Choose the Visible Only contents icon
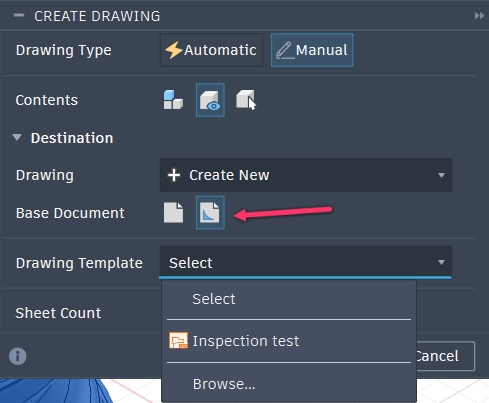This screenshot has height=403, width=489. point(210,100)
